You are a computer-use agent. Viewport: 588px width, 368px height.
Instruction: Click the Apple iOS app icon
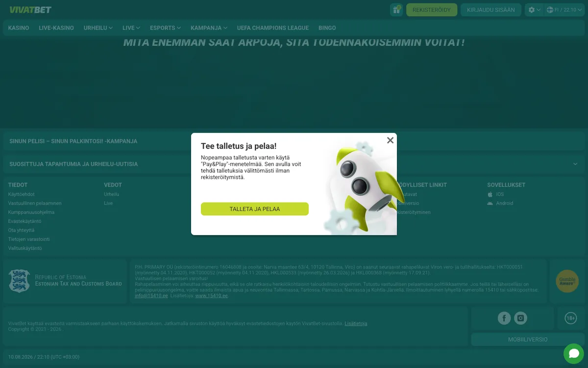pos(490,194)
